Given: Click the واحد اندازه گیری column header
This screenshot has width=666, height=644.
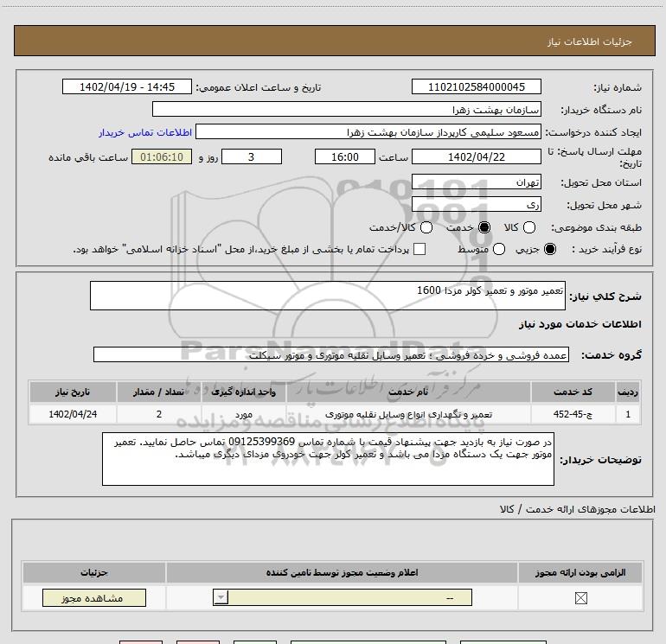Looking at the screenshot, I should (x=243, y=392).
